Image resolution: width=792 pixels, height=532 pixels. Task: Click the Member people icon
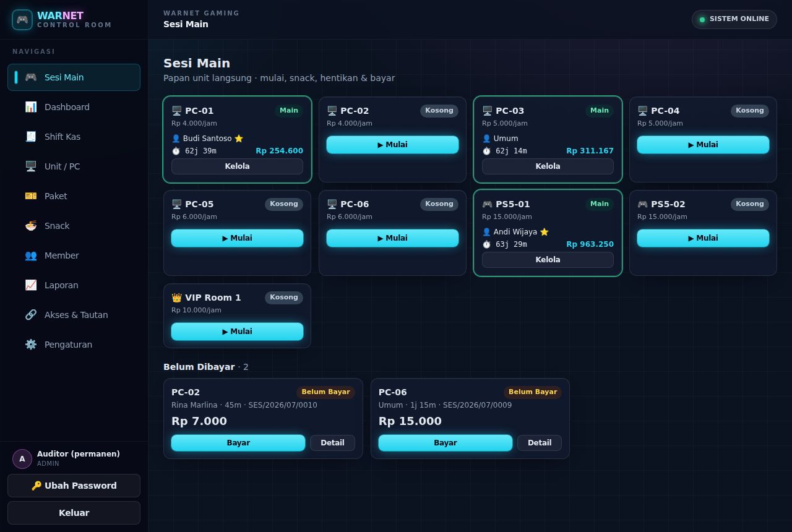coord(30,255)
